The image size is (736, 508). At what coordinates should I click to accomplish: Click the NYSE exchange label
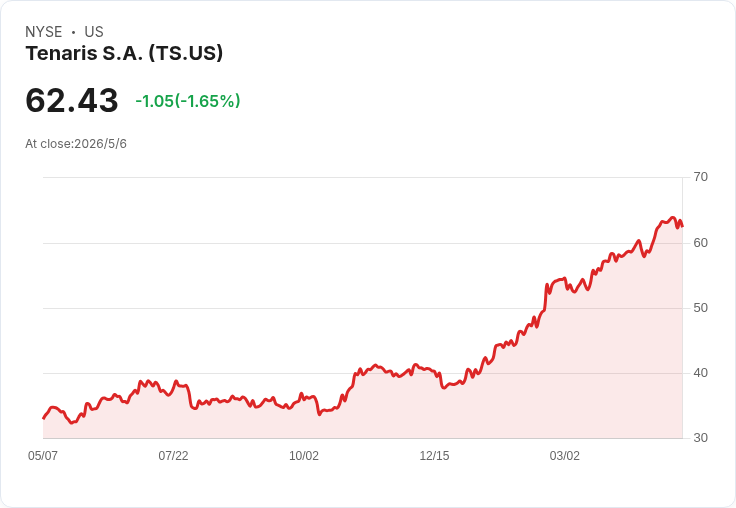tap(44, 32)
